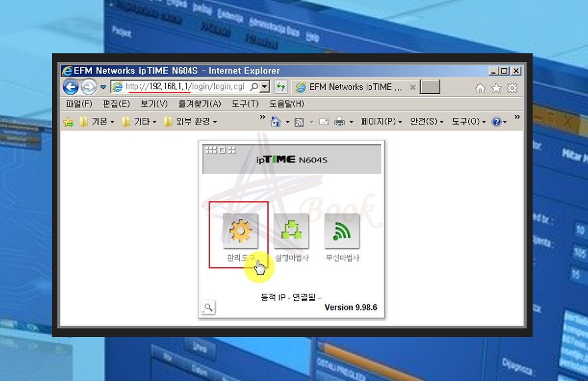Refresh the page with the green arrows button
Screen dimensions: 588x381
pyautogui.click(x=281, y=87)
